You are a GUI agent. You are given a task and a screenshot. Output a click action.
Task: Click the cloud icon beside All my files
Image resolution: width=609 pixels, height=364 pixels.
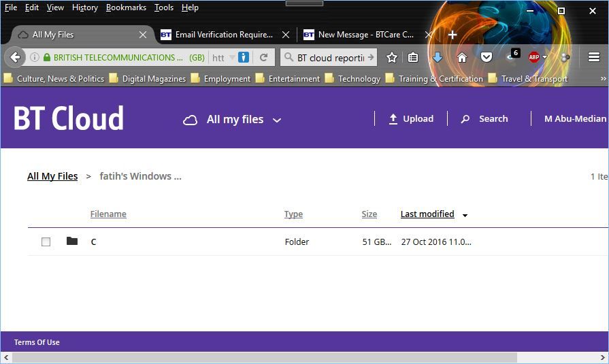click(x=190, y=120)
